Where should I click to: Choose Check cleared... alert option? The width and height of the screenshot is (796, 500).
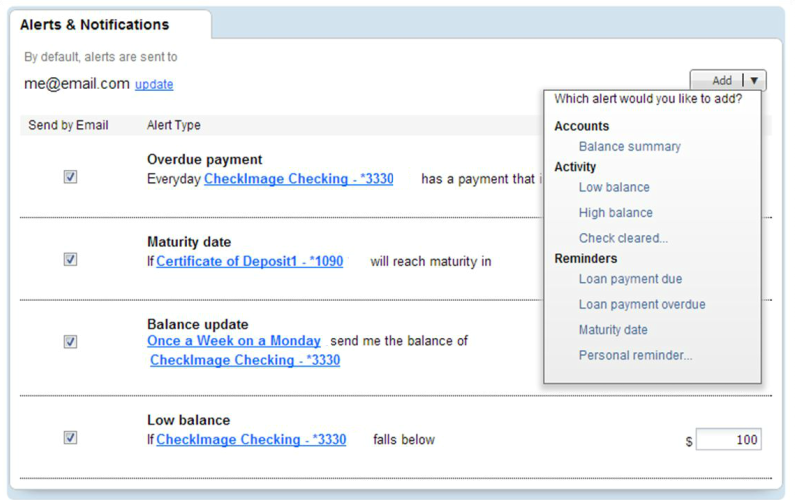[x=623, y=239]
